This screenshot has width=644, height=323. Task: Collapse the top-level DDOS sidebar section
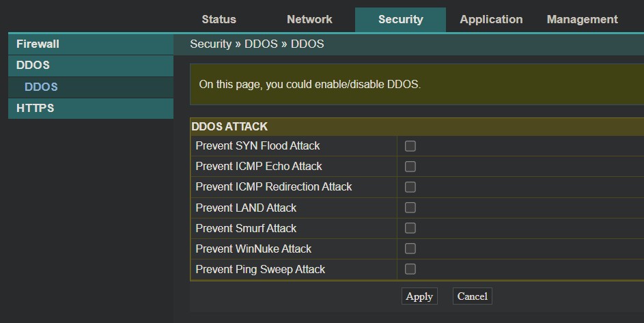pos(33,66)
